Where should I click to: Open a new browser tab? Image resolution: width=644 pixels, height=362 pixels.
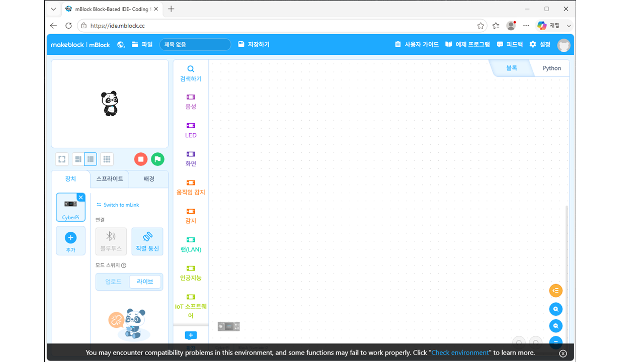tap(171, 9)
